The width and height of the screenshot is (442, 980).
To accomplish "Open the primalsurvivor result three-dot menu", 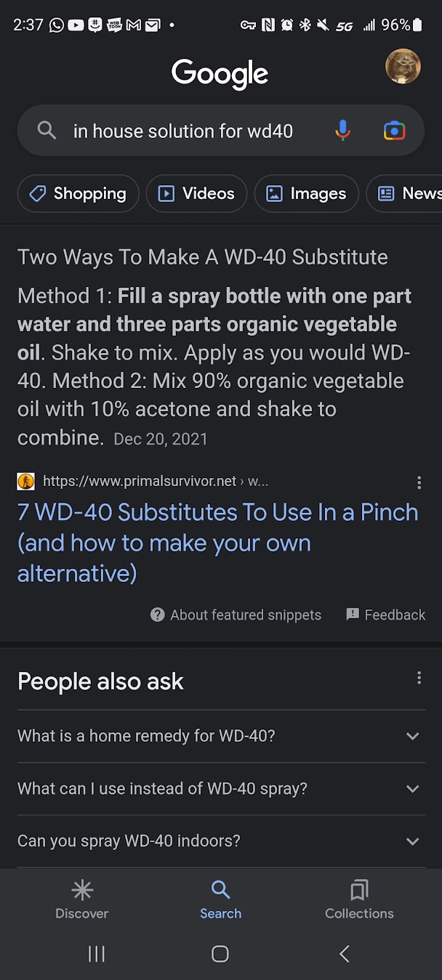I will 419,482.
